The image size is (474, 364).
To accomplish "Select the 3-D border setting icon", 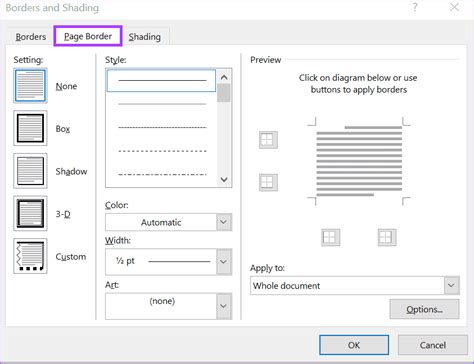I will (30, 214).
